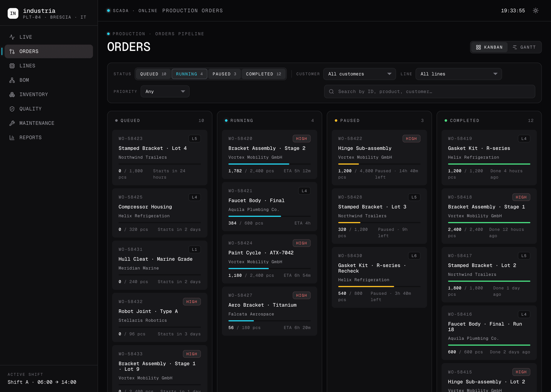This screenshot has height=392, width=551.
Task: Open the BOM section
Action: coord(49,80)
